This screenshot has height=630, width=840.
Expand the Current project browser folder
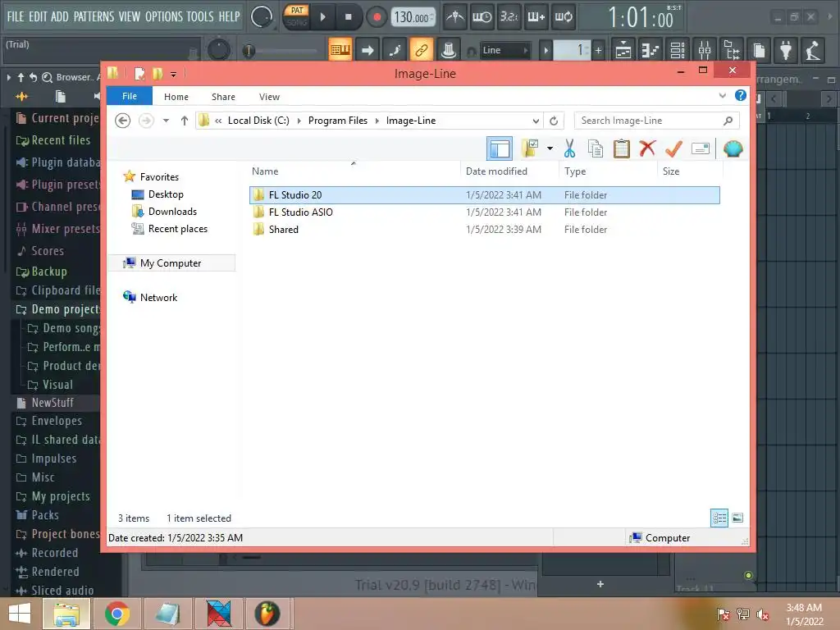tap(57, 118)
